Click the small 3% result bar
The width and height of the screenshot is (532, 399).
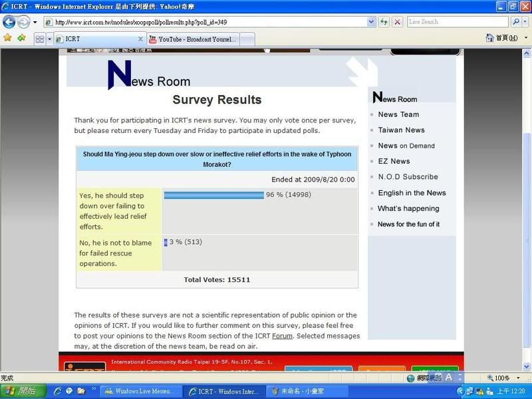(166, 242)
